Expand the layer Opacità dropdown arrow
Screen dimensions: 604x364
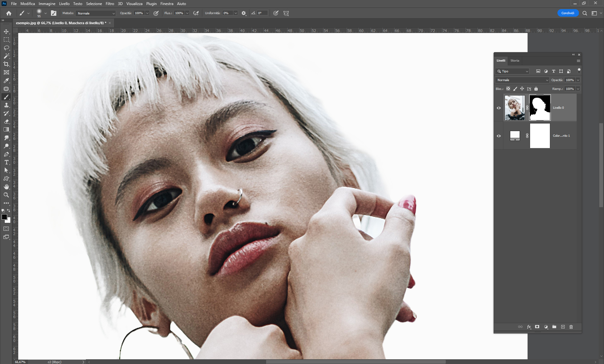tap(578, 80)
